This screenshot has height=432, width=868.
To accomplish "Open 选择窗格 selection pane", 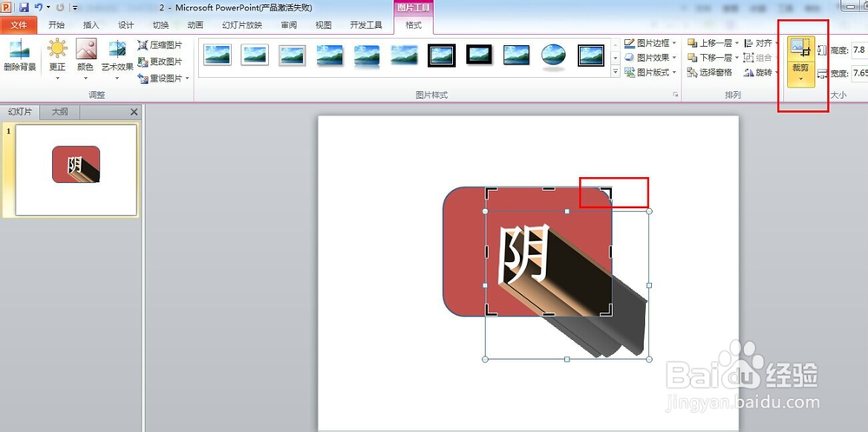I will pos(710,73).
